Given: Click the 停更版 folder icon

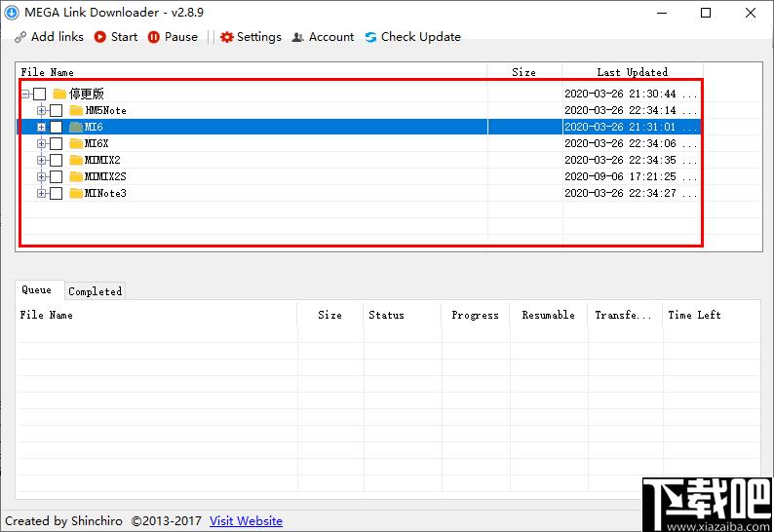Looking at the screenshot, I should (59, 94).
